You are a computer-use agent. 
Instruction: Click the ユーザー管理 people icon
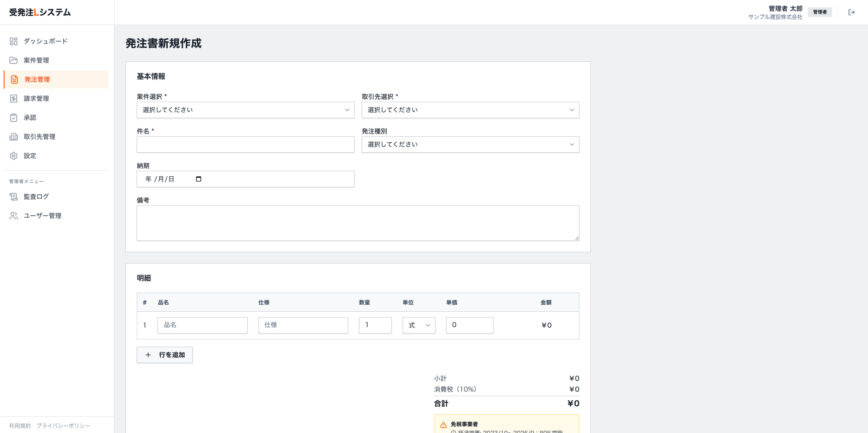(14, 216)
